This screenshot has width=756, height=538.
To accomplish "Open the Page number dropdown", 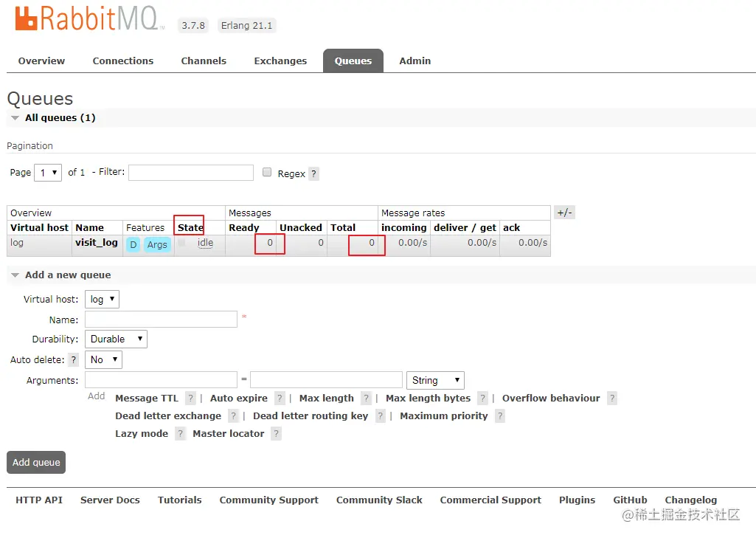I will (48, 172).
